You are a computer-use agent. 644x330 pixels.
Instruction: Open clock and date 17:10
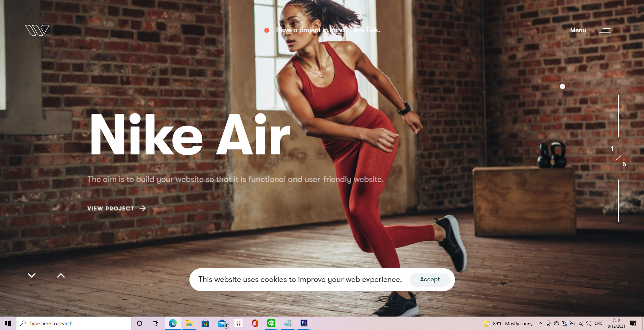615,323
